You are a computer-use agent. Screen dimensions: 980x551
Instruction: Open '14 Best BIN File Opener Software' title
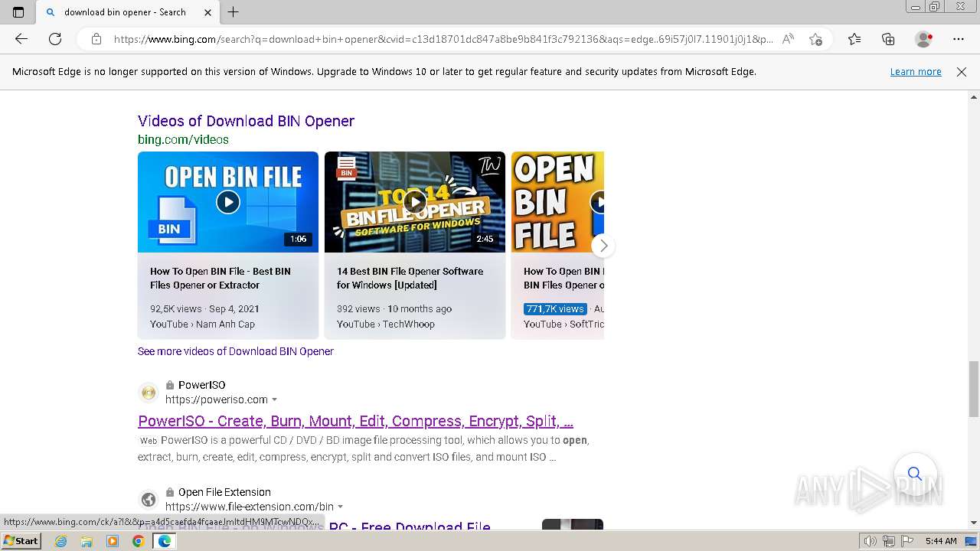[x=410, y=278]
